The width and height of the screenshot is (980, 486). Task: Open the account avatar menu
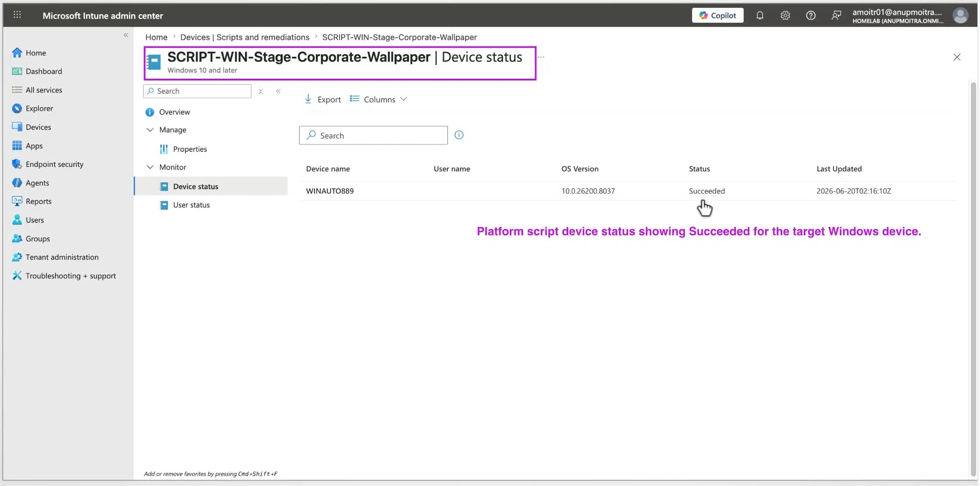tap(960, 15)
